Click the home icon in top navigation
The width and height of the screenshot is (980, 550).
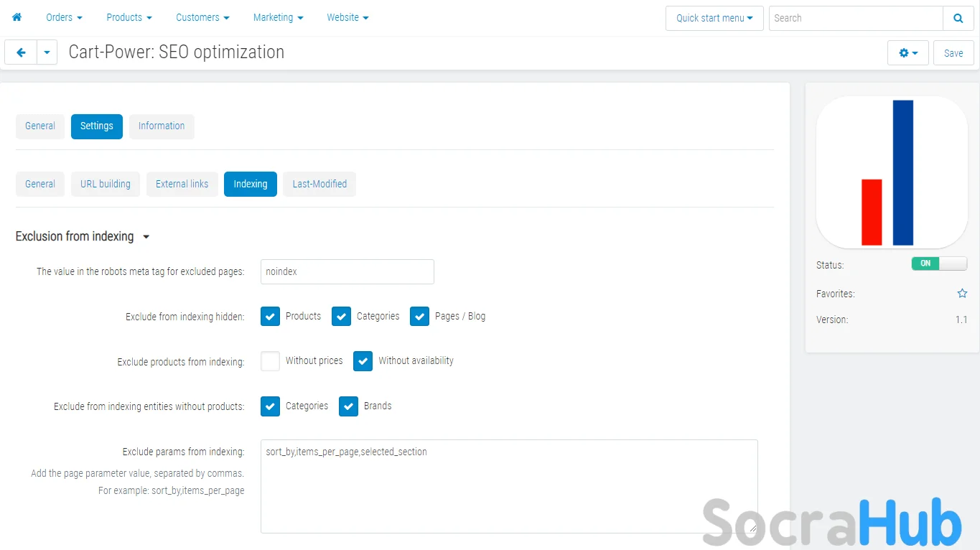point(17,17)
